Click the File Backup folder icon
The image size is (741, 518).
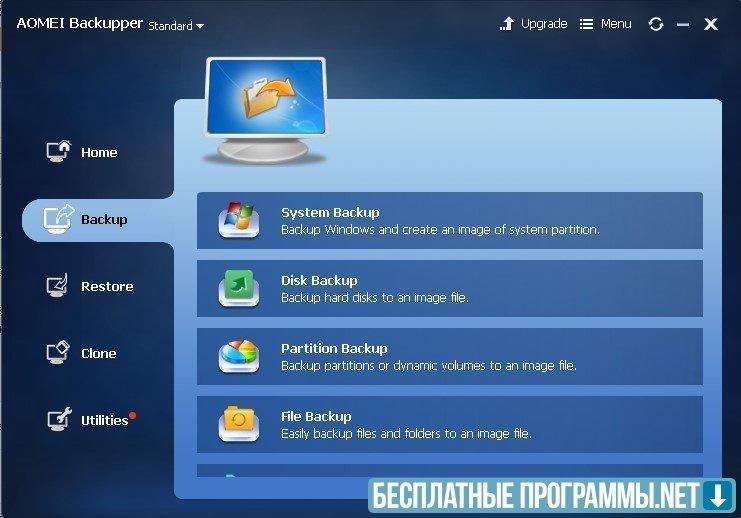click(x=239, y=425)
